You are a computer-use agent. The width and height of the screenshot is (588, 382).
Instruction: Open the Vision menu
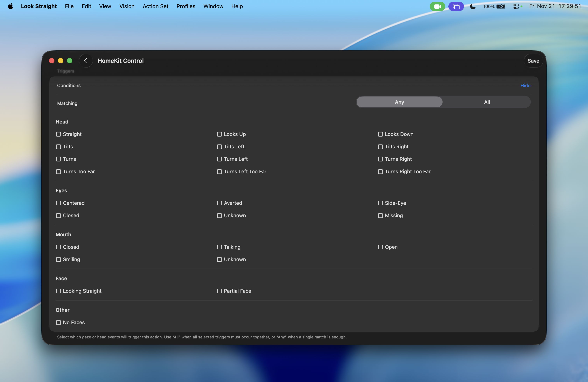[x=127, y=6]
